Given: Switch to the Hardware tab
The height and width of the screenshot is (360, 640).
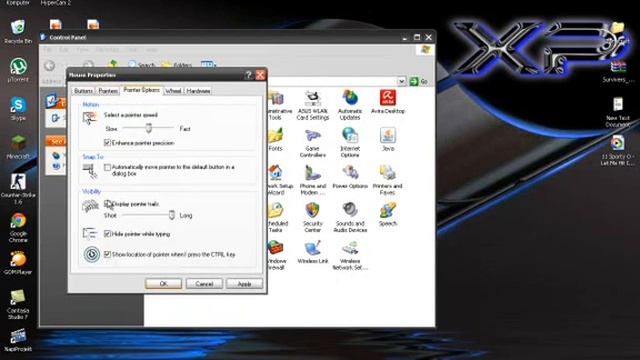Looking at the screenshot, I should coord(198,91).
